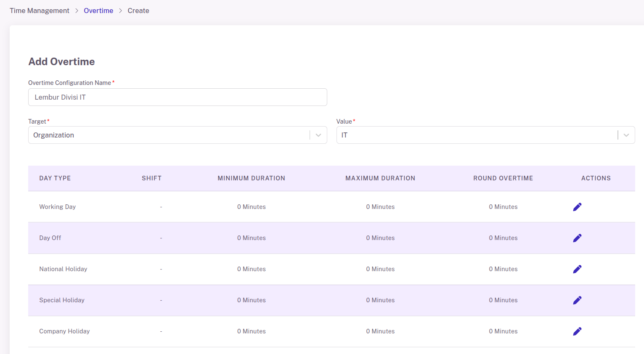Click the Maximum Duration column header
The height and width of the screenshot is (354, 644).
pos(380,178)
